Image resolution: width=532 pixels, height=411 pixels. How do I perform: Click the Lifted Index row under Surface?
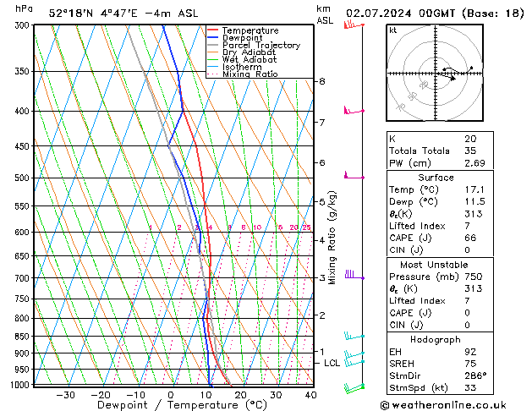[x=440, y=226]
